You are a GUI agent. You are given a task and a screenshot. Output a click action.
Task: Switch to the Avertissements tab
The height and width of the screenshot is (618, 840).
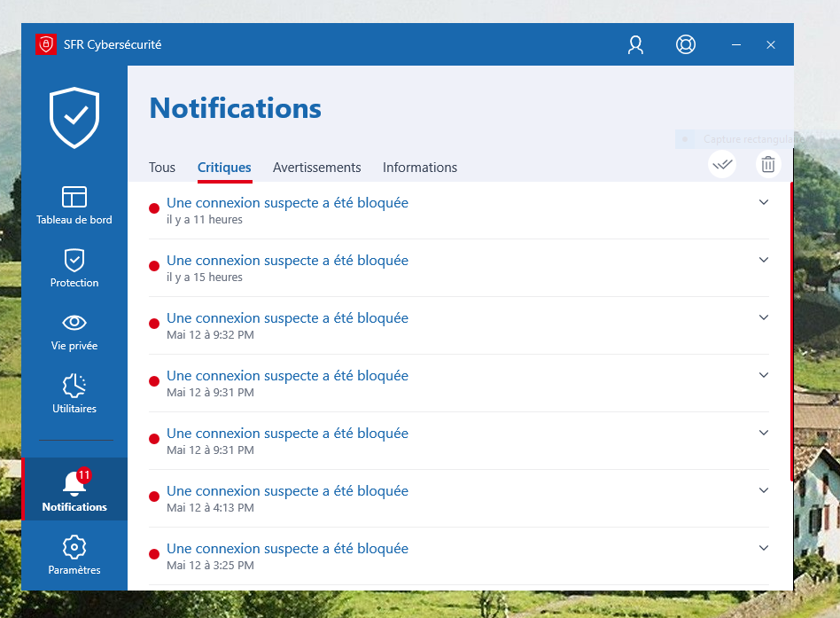[x=316, y=168]
